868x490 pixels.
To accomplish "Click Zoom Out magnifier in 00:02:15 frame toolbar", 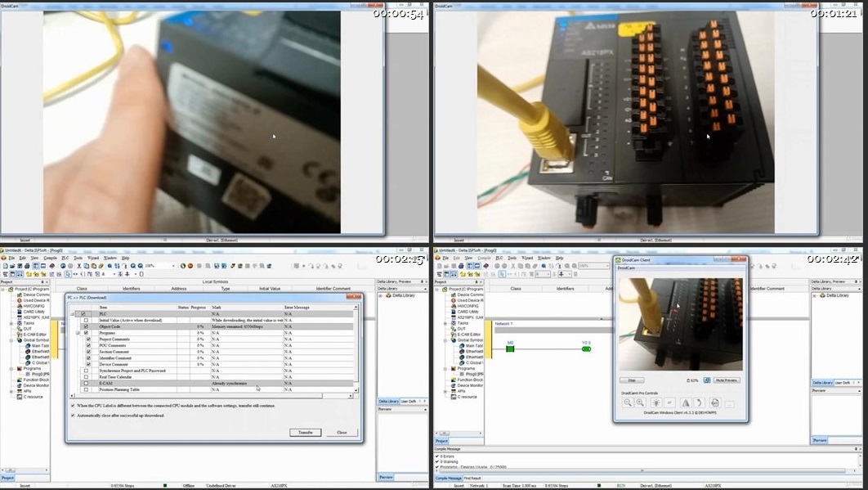I will pyautogui.click(x=141, y=266).
